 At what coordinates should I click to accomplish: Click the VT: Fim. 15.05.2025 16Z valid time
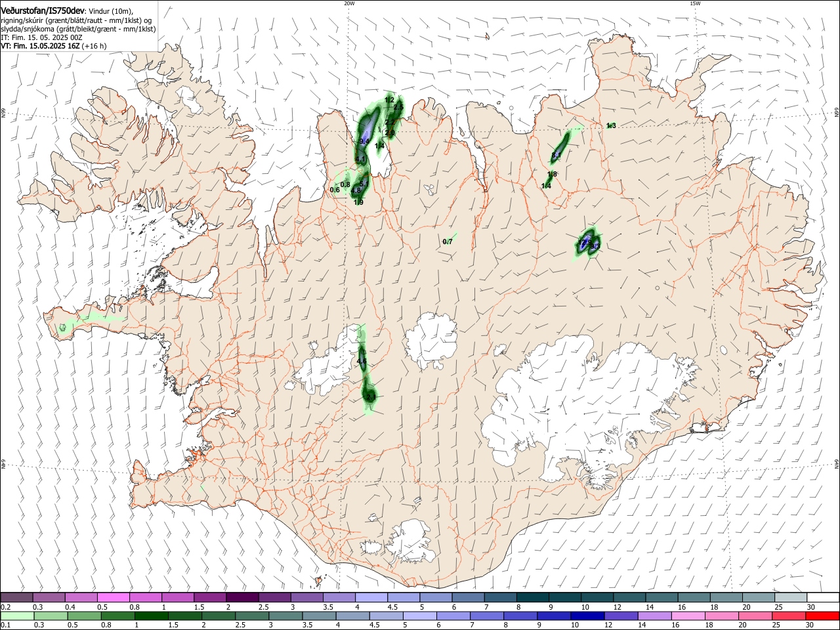tap(39, 46)
